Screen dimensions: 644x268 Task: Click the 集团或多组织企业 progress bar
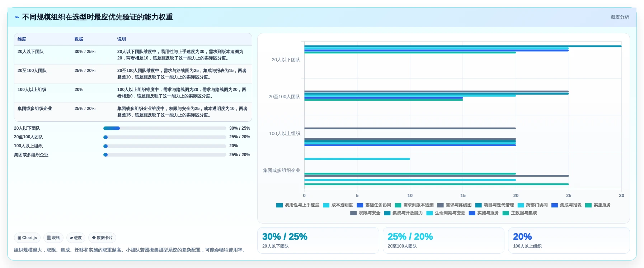point(165,155)
